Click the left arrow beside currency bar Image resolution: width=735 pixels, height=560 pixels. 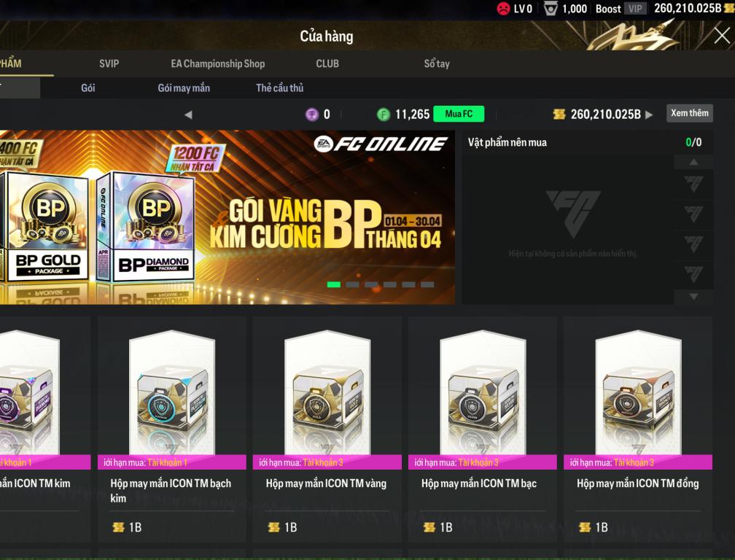click(188, 114)
